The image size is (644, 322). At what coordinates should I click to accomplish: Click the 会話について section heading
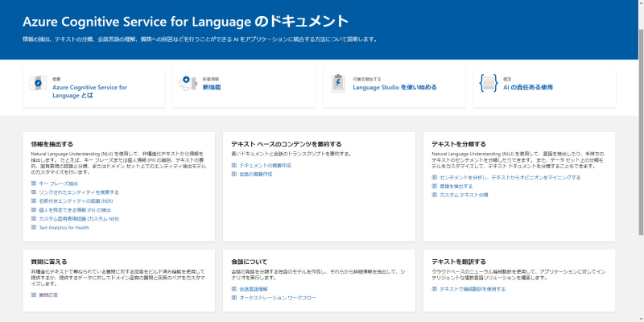[x=250, y=262]
